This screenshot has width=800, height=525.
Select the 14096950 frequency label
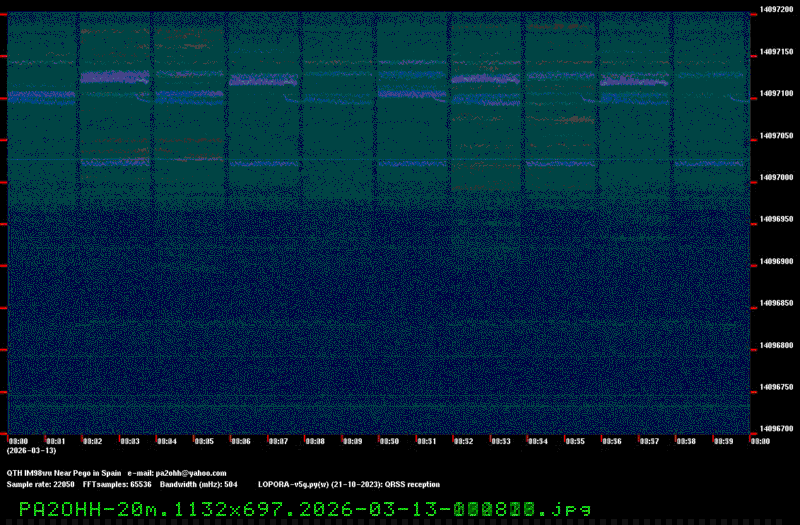pyautogui.click(x=776, y=219)
